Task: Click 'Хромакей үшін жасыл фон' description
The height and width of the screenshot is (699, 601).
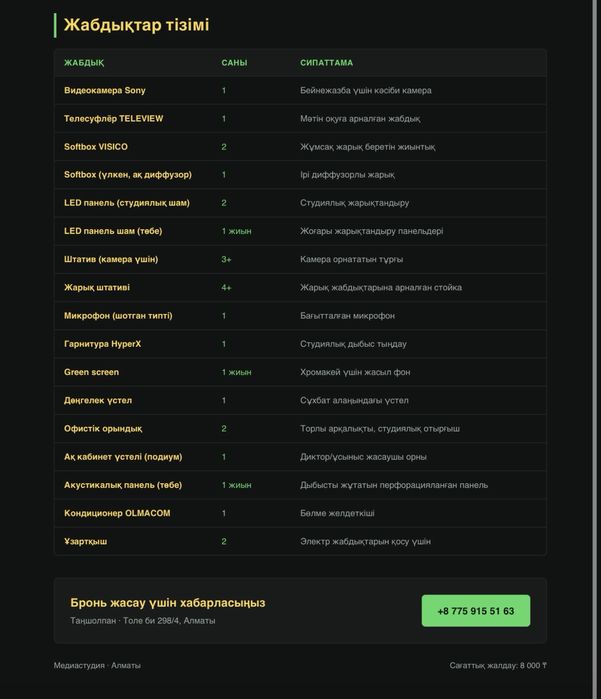Action: (x=355, y=372)
